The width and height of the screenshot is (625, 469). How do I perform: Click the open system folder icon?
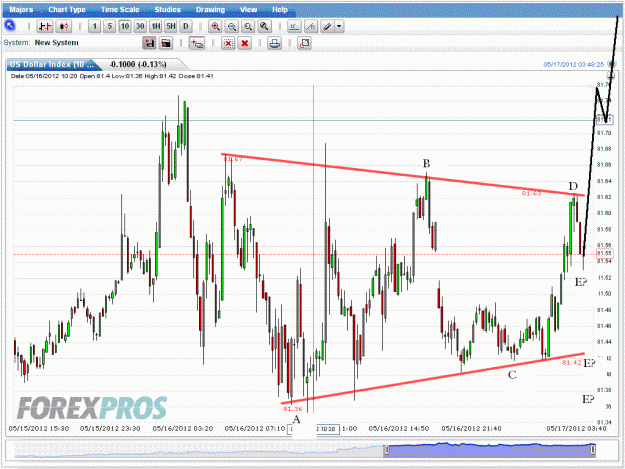click(166, 43)
